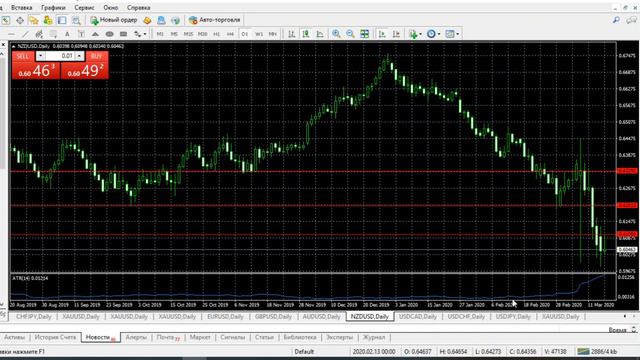This screenshot has width=640, height=360.
Task: Select the trendline drawing tool
Action: [x=25, y=34]
